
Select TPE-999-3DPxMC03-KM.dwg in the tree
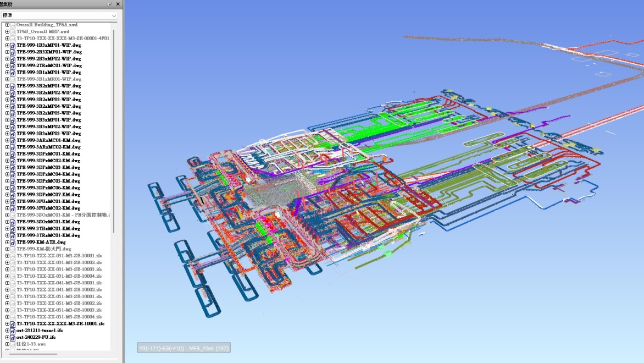click(x=48, y=167)
